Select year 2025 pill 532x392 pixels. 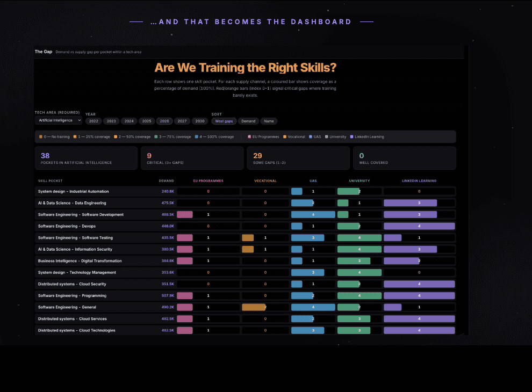click(x=147, y=121)
